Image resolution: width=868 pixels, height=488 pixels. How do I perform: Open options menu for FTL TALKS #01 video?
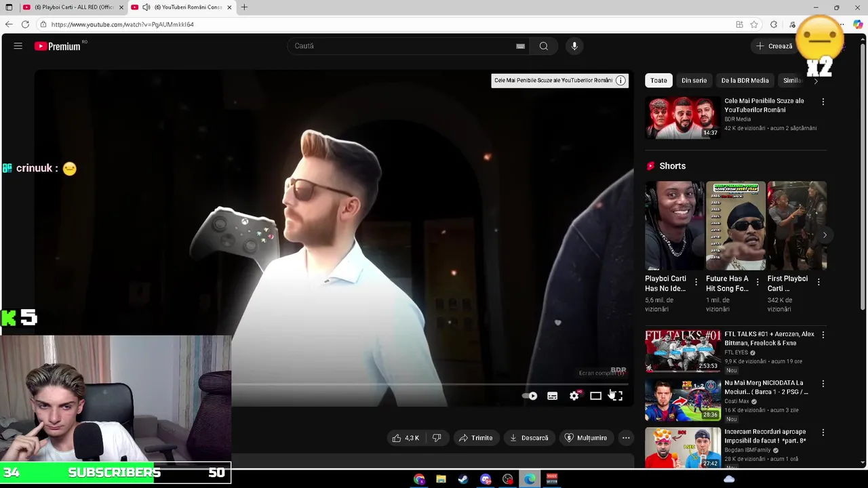823,335
